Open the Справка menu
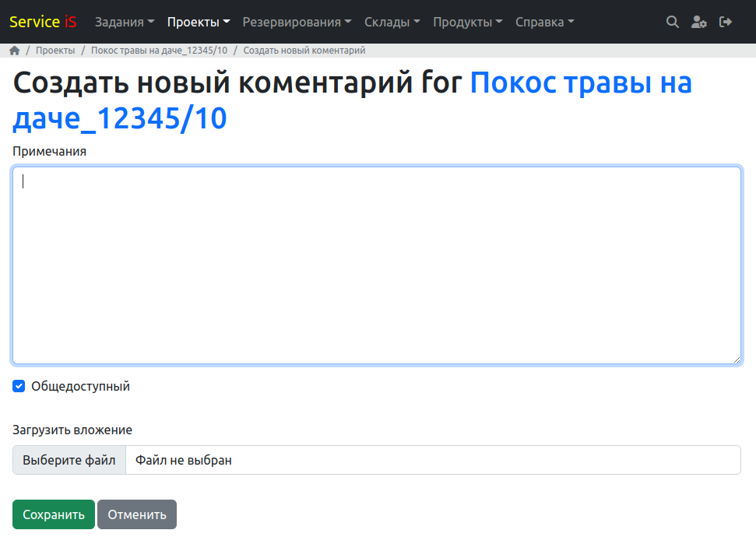This screenshot has height=537, width=756. coord(545,22)
